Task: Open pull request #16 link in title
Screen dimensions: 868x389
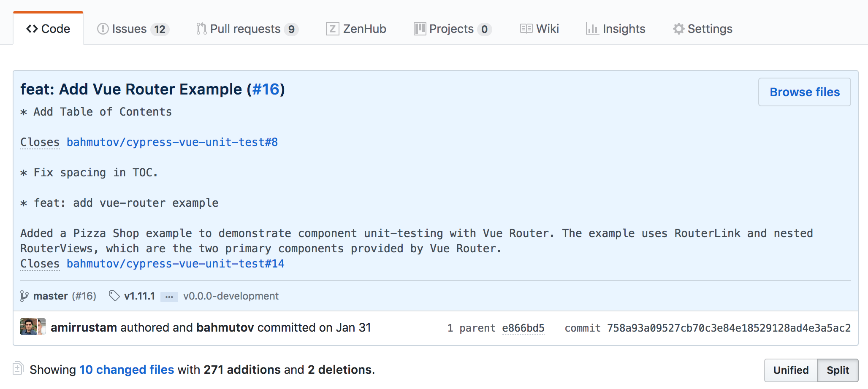Action: click(x=266, y=89)
